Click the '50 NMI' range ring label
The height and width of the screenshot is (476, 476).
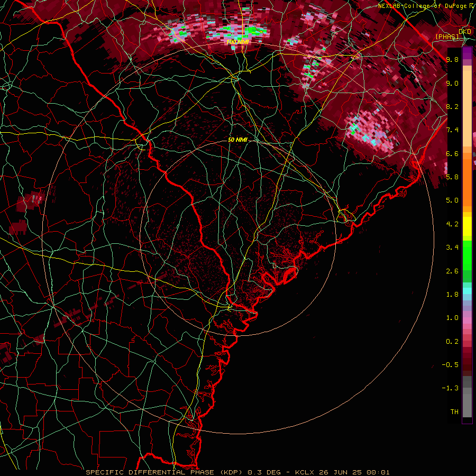(237, 140)
